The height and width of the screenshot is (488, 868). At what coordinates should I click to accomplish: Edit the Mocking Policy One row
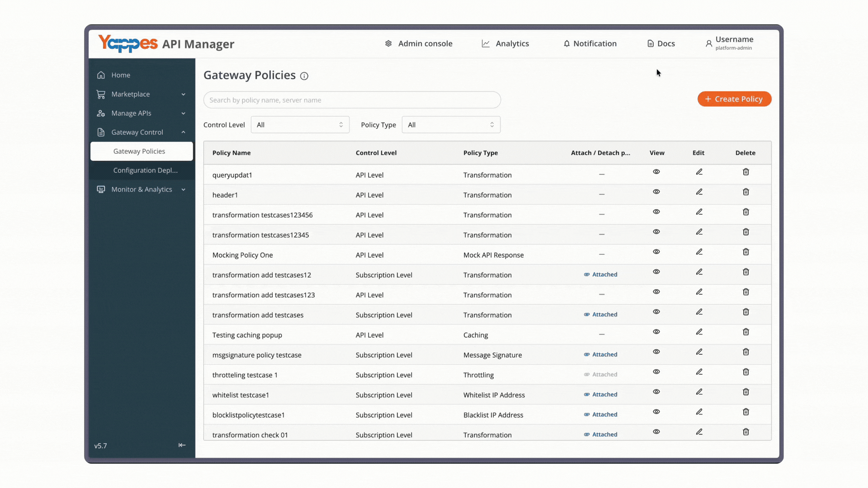point(699,252)
